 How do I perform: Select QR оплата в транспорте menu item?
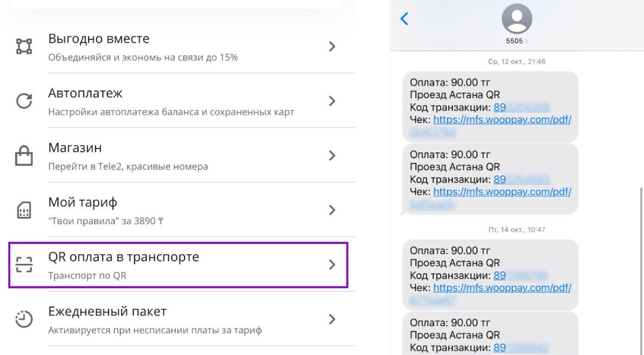[178, 265]
